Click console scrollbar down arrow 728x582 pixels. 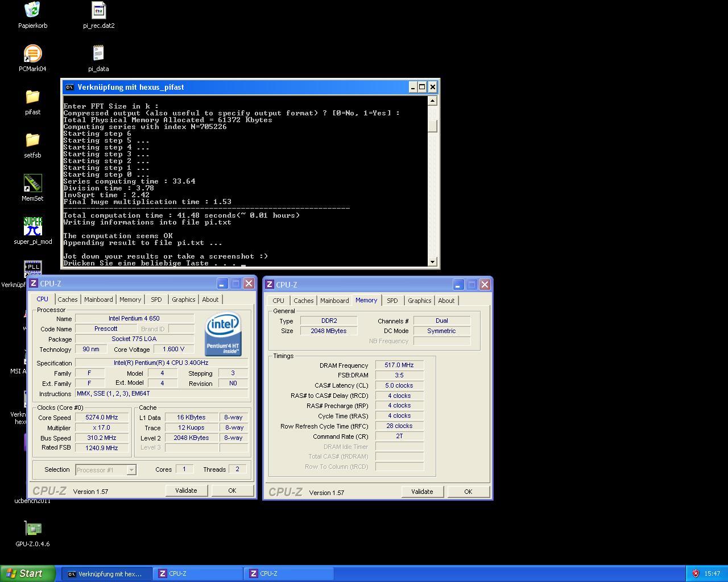click(433, 262)
